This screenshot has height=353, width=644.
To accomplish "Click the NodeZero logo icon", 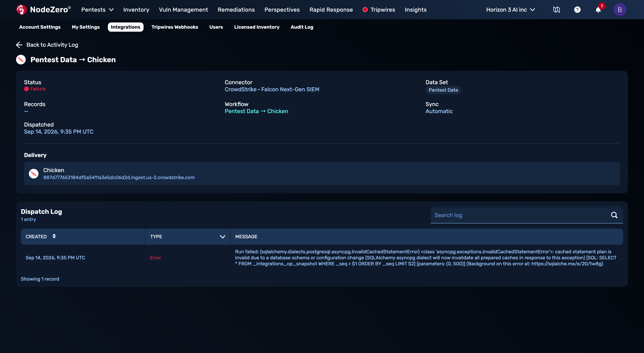I will point(21,10).
